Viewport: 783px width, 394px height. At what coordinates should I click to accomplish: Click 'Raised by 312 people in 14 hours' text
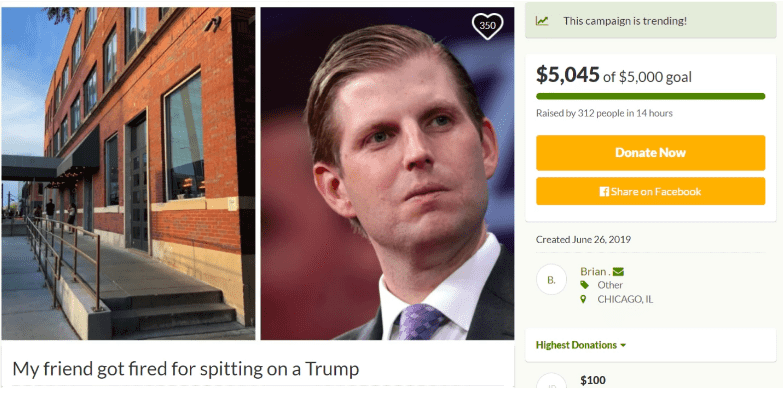click(604, 113)
